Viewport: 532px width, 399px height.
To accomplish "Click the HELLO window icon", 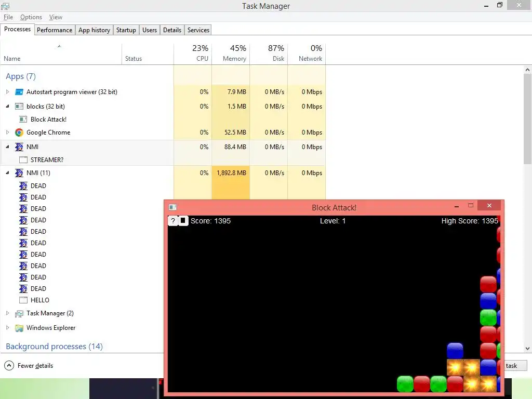I will [23, 300].
